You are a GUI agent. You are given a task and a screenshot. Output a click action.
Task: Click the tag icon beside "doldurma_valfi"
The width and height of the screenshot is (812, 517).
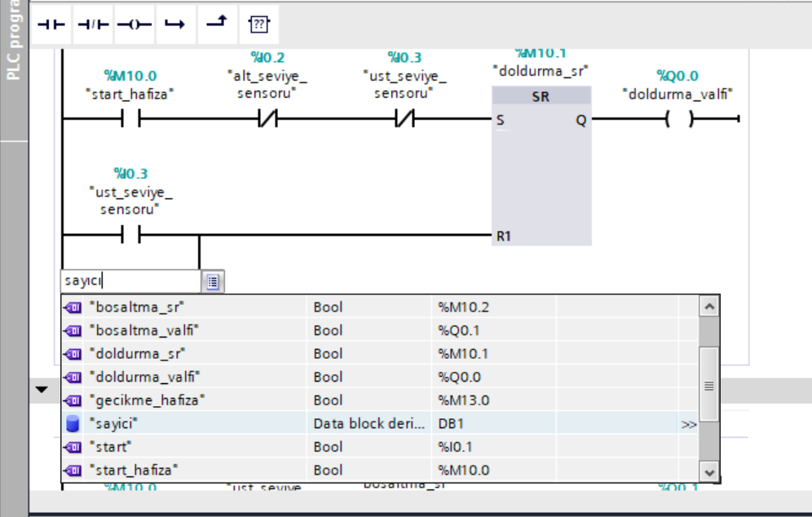[73, 378]
